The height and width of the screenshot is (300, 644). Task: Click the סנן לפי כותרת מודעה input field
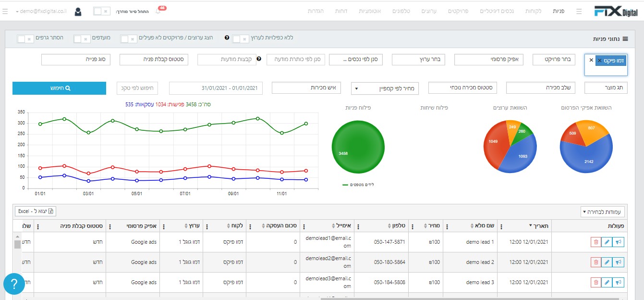click(296, 60)
